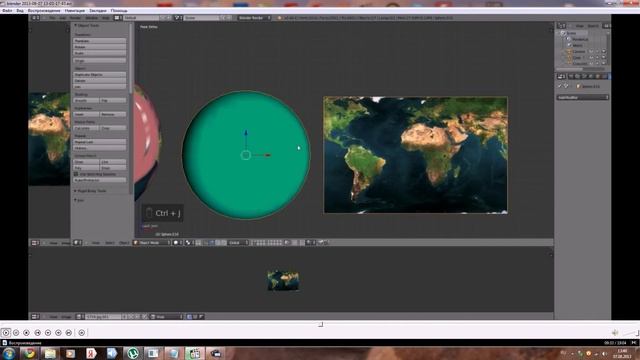Toggle Camera visibility eye in outliner
This screenshot has width=640, height=360.
(x=591, y=51)
